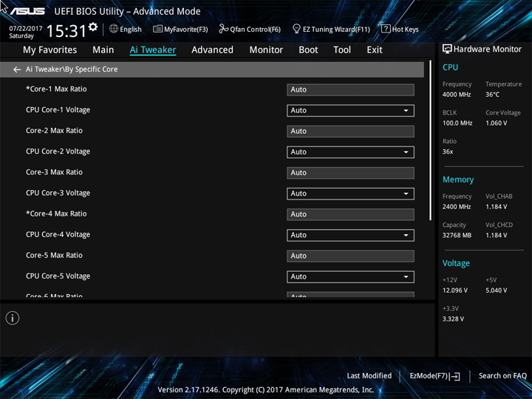Switch to EzMode(F7)
The width and height of the screenshot is (532, 399).
pos(434,376)
